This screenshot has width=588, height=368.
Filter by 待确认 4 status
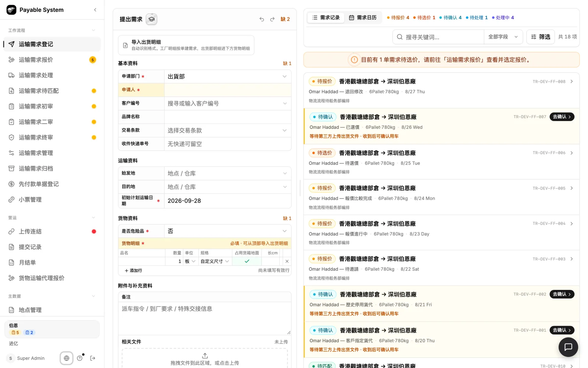coord(451,18)
